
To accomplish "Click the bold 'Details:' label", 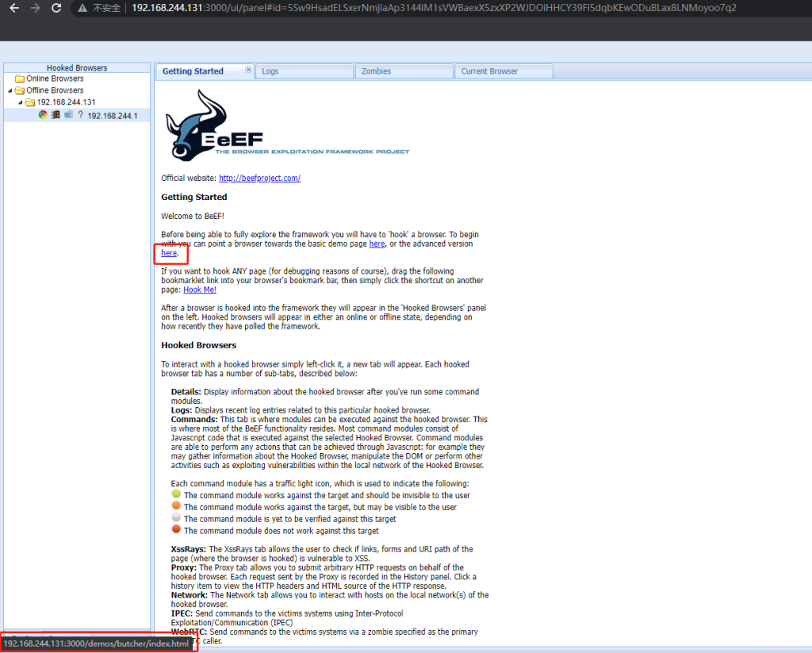I will click(186, 392).
